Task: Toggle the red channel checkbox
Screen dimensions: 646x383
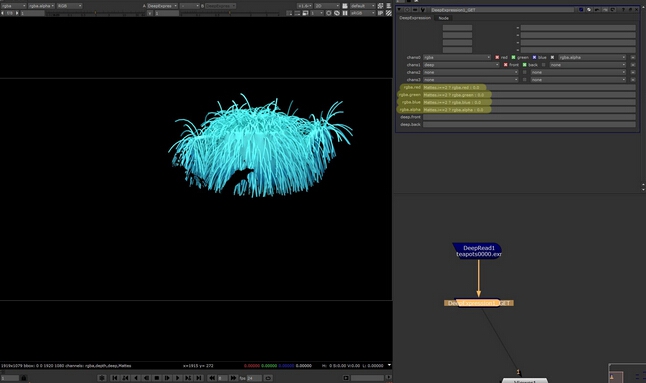Action: click(x=497, y=58)
